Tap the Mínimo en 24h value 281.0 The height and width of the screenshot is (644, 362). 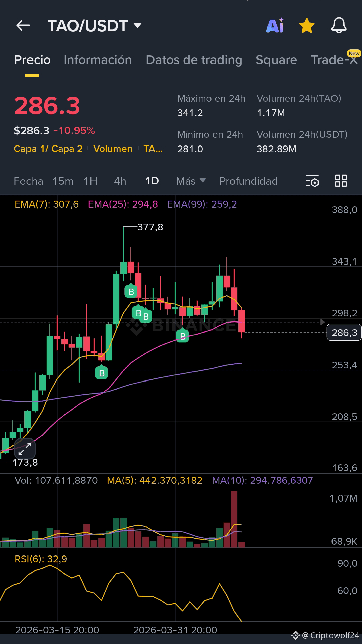pyautogui.click(x=190, y=149)
